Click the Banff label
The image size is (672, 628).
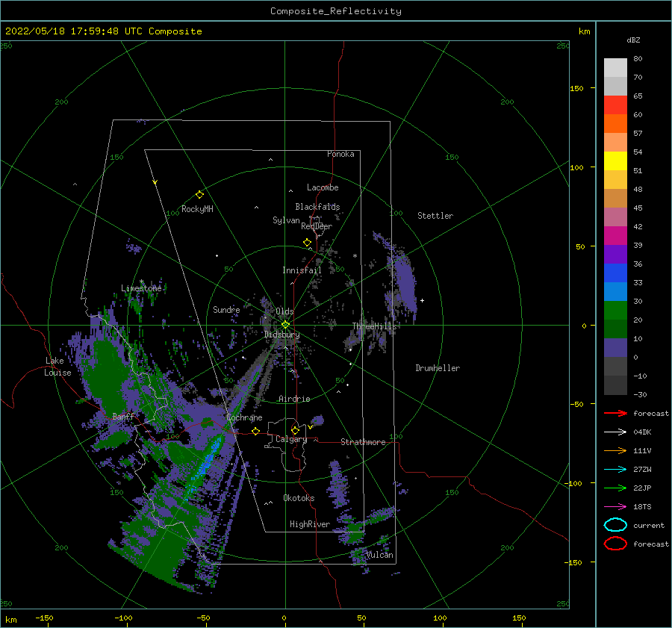tap(123, 416)
